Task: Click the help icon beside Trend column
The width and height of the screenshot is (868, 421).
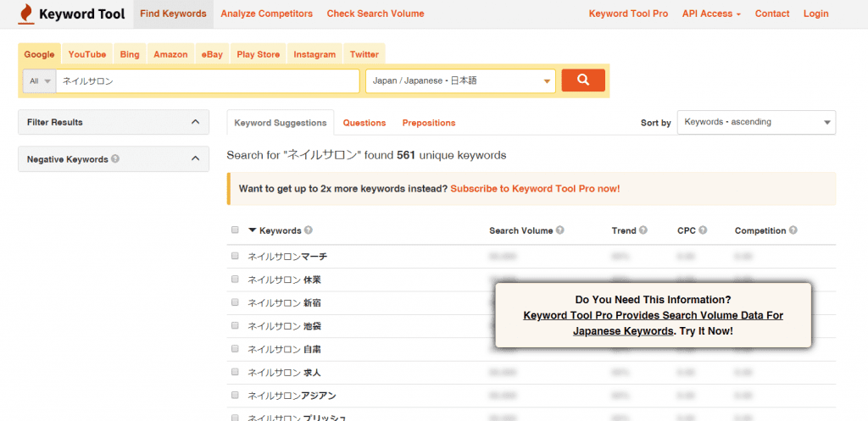Action: [x=643, y=230]
